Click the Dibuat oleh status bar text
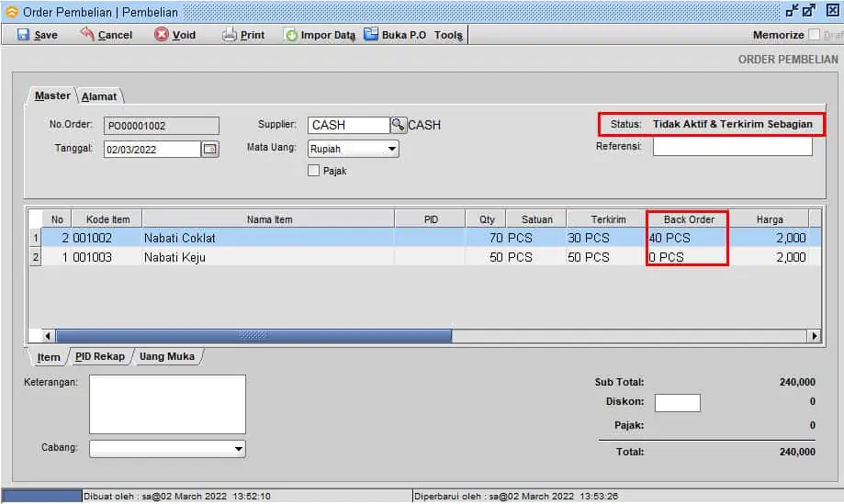 pyautogui.click(x=177, y=496)
